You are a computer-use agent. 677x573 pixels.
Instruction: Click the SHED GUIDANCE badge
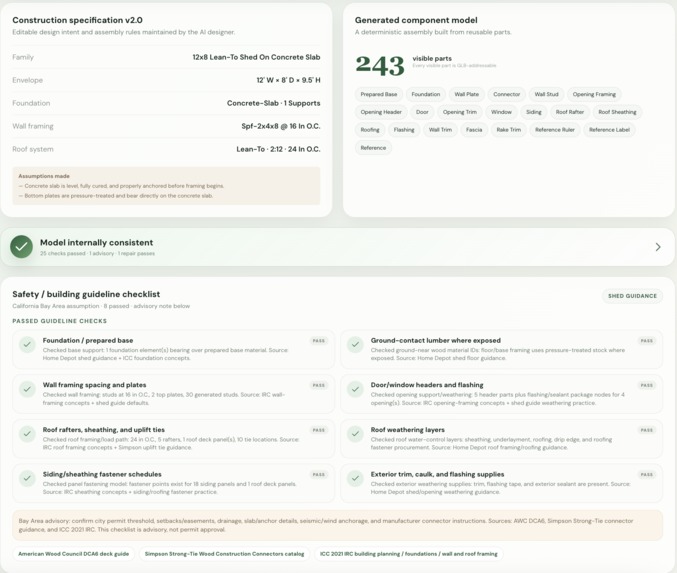(632, 296)
